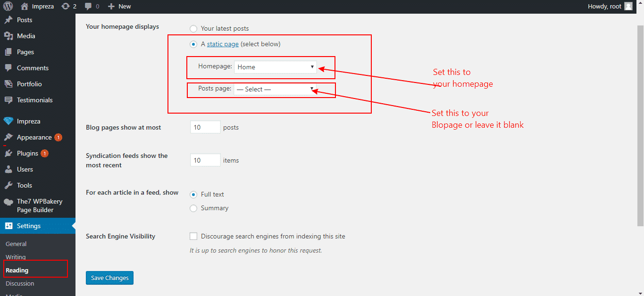Viewport: 644px width, 296px height.
Task: Click the Media icon in sidebar
Action: tap(8, 36)
